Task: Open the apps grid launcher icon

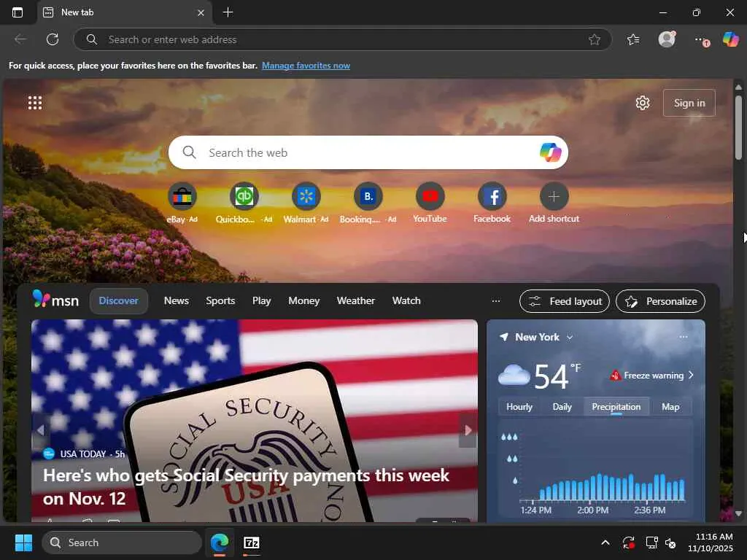Action: coord(35,102)
